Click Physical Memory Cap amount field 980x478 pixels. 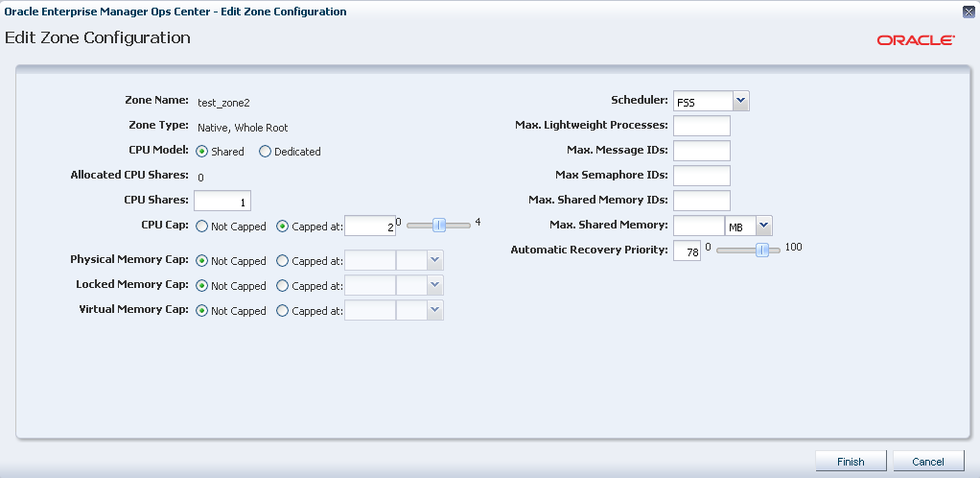click(370, 260)
